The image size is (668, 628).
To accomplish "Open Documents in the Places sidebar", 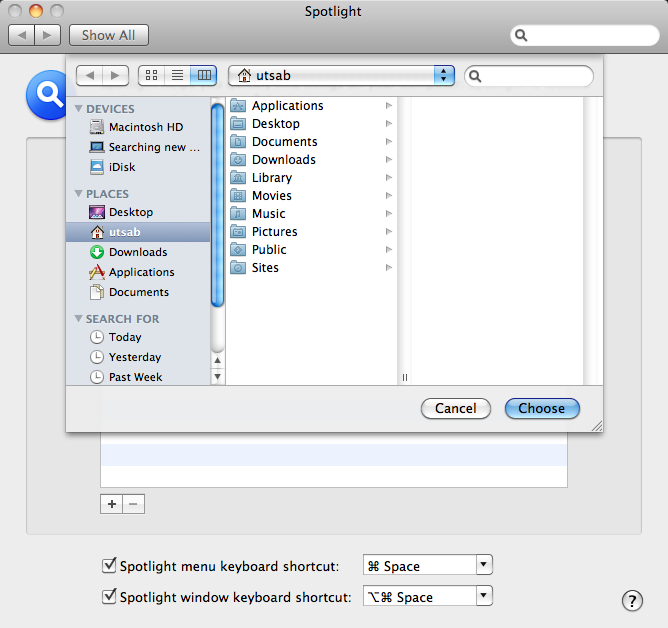I will pyautogui.click(x=138, y=292).
